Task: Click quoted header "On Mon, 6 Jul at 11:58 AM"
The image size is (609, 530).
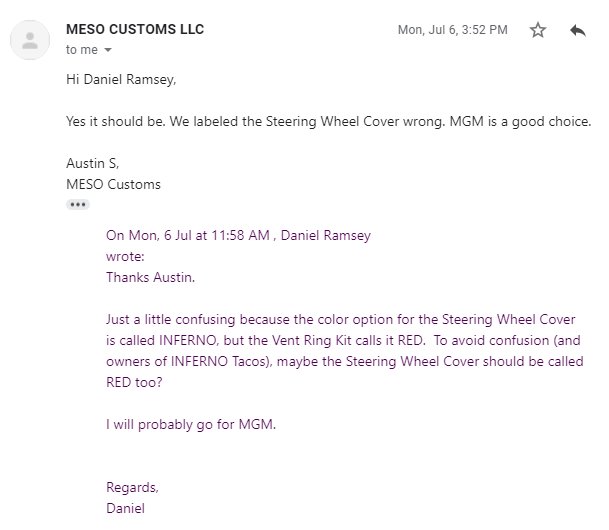Action: coord(188,235)
